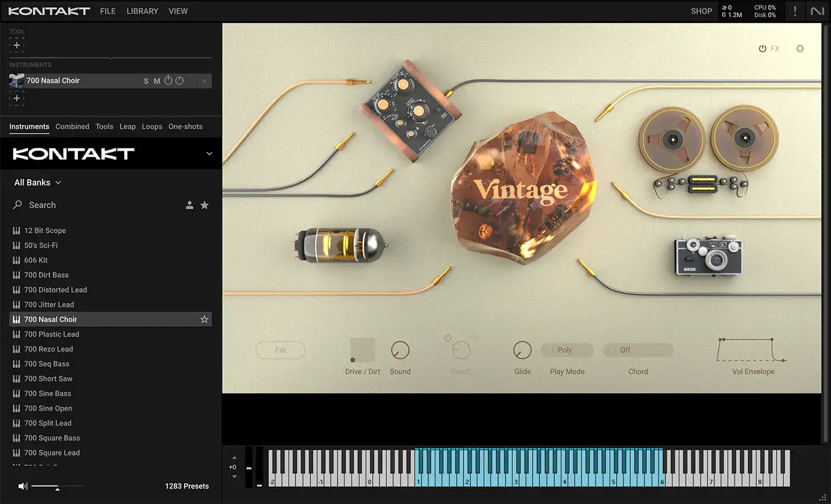Favorite the 700 Nasal Choir preset star
831x504 pixels.
(x=204, y=319)
